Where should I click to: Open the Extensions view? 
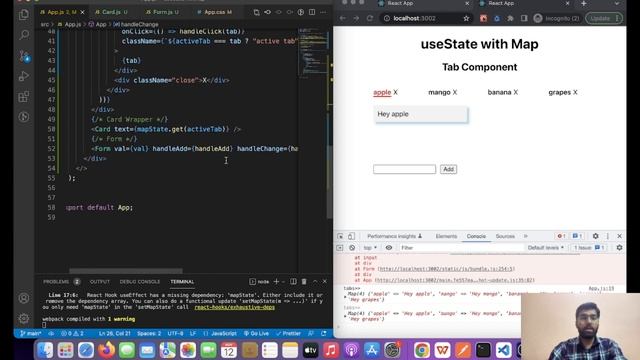point(24,97)
